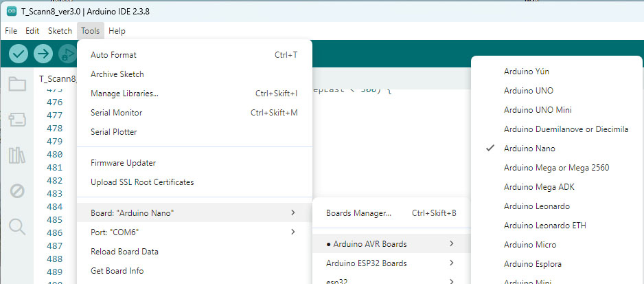Expand the Port: "COM6" submenu

tap(194, 232)
